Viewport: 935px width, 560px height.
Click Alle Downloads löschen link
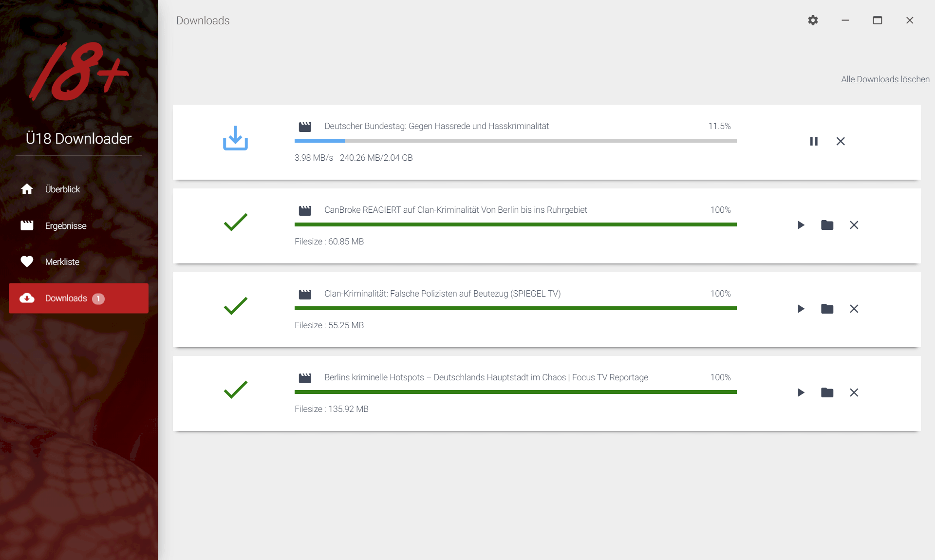pyautogui.click(x=885, y=79)
